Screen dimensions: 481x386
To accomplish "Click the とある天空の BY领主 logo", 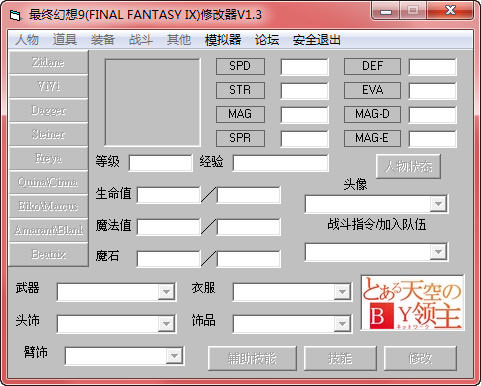I will (x=412, y=303).
